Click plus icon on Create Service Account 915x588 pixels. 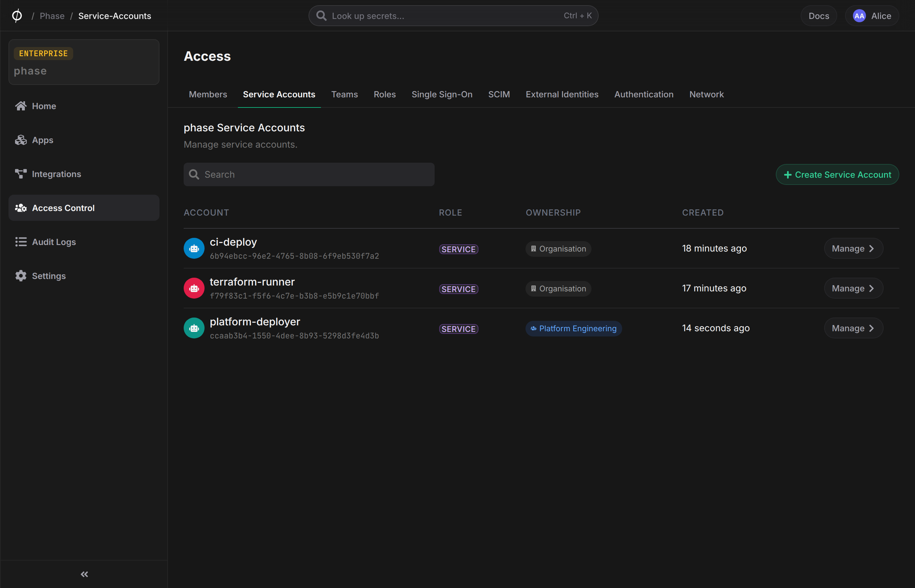788,175
